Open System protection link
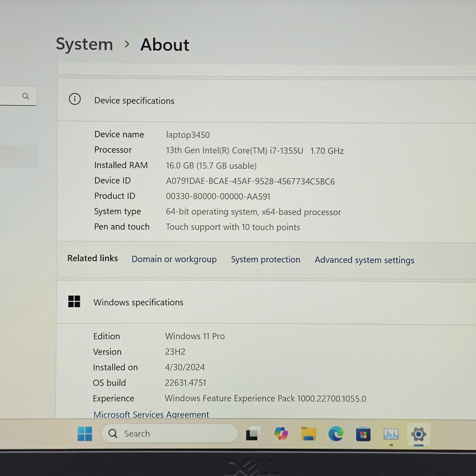 click(266, 260)
